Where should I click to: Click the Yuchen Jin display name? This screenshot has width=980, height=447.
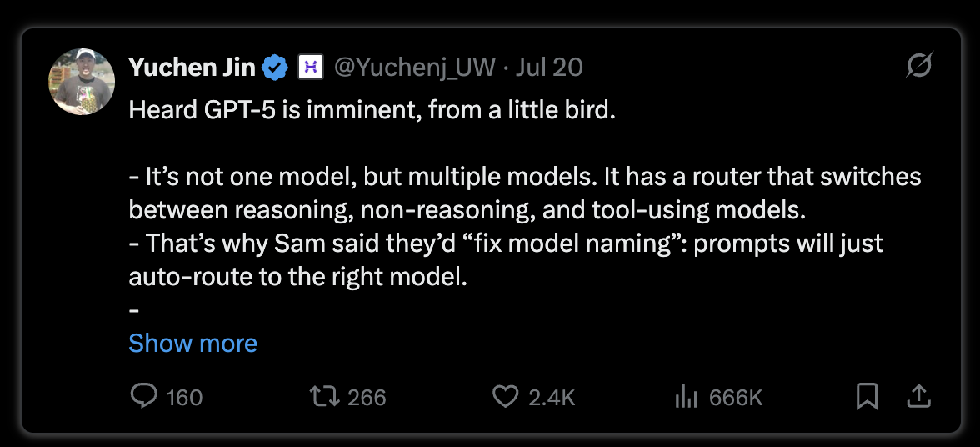click(192, 68)
